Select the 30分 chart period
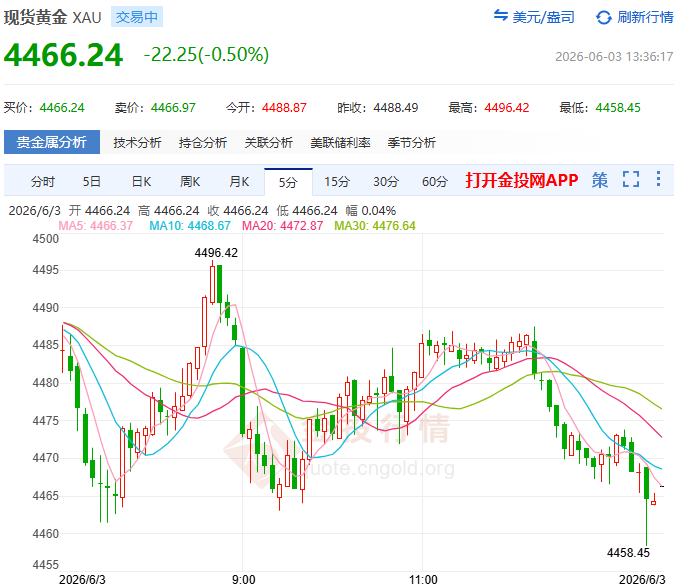 [386, 181]
